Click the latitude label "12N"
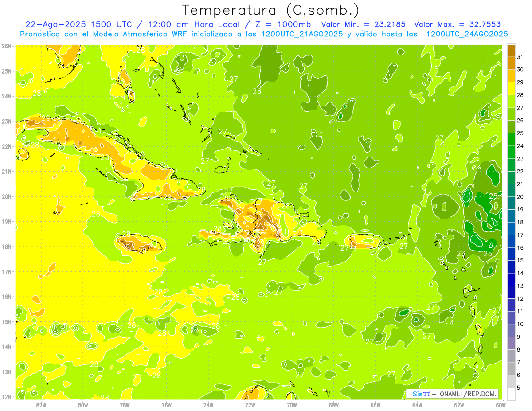The height and width of the screenshot is (411, 532). tap(7, 397)
